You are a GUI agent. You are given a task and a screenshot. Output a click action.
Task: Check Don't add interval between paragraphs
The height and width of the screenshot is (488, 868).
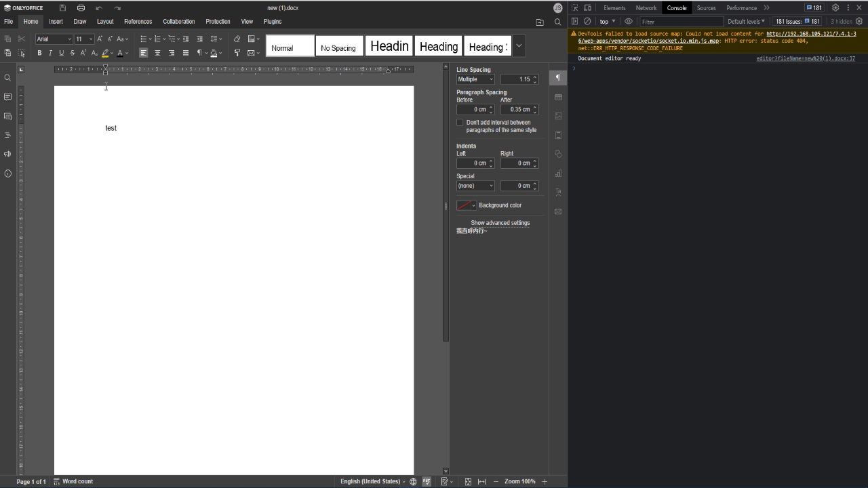point(460,123)
